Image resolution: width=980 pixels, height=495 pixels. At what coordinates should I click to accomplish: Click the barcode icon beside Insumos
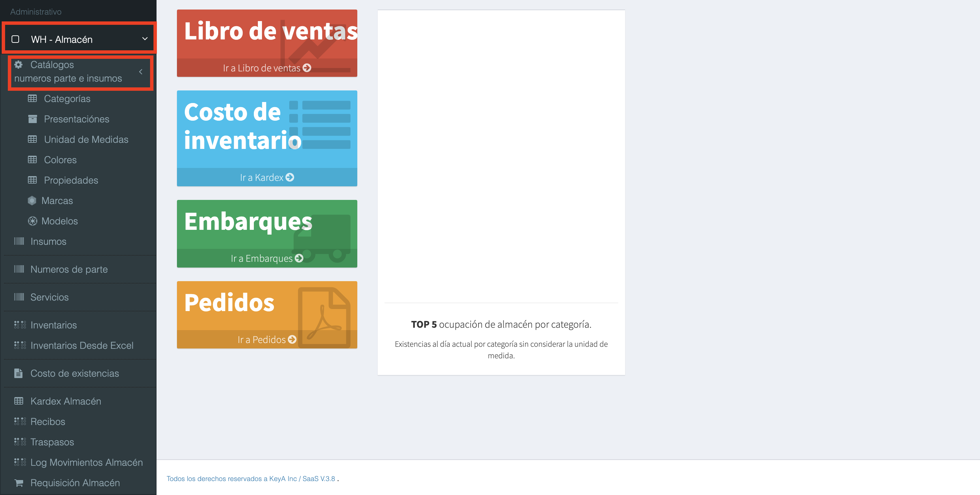tap(19, 241)
